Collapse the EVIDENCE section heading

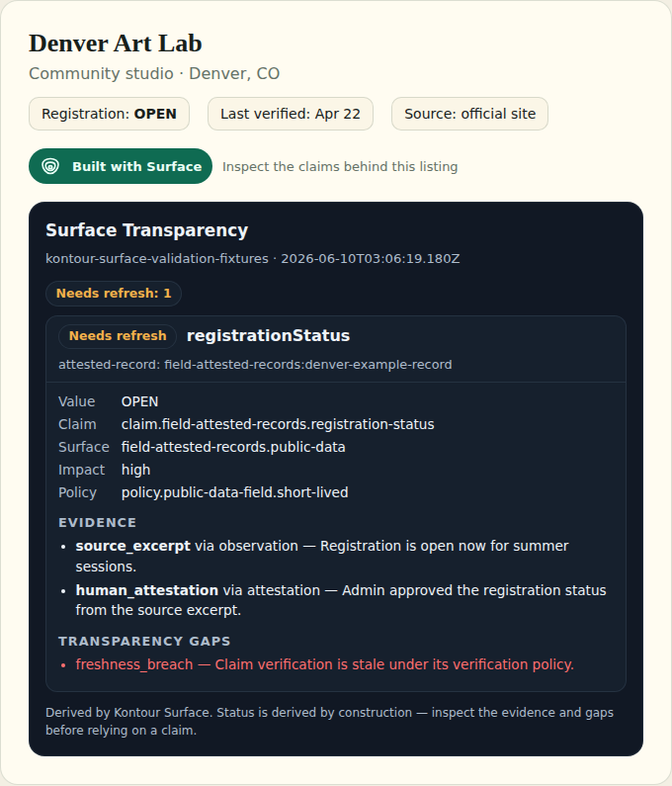[97, 522]
